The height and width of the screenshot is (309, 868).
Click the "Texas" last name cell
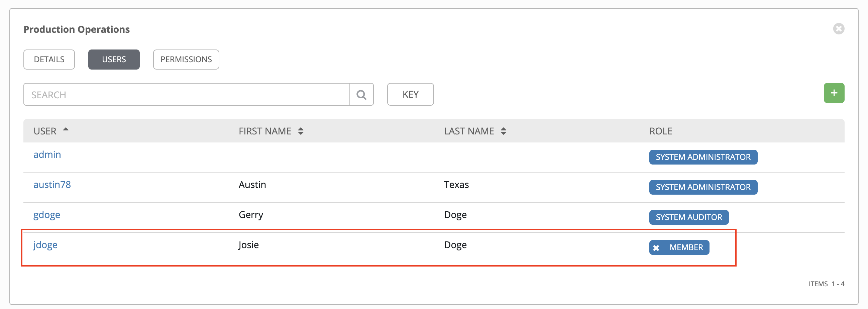(456, 185)
